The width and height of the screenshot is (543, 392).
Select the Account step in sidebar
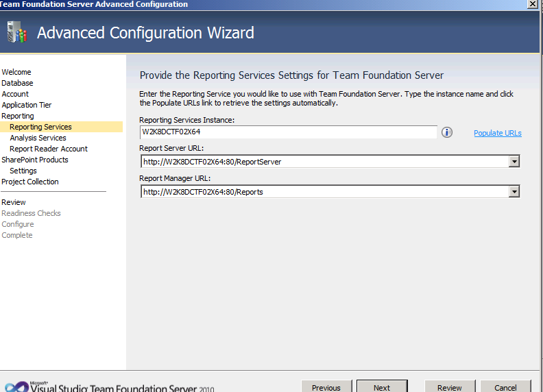(x=15, y=94)
